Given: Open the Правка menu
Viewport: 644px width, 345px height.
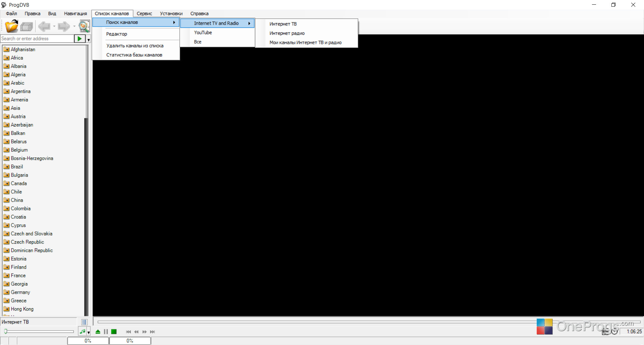Looking at the screenshot, I should coord(33,13).
